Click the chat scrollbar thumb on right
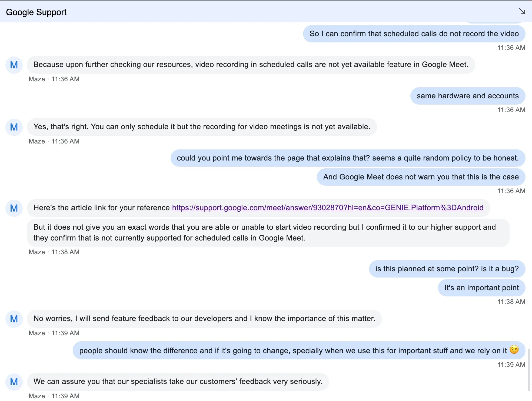 (529, 370)
